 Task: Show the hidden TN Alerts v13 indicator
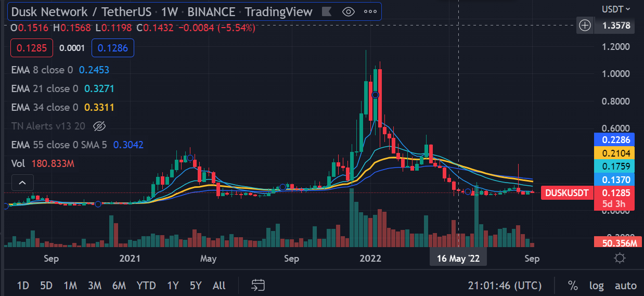click(99, 126)
